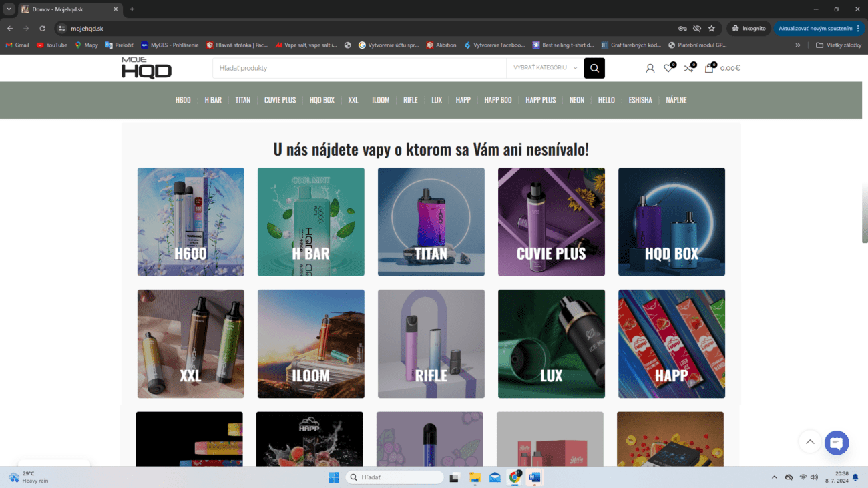Open the wishlist heart icon
This screenshot has height=488, width=868.
(668, 68)
